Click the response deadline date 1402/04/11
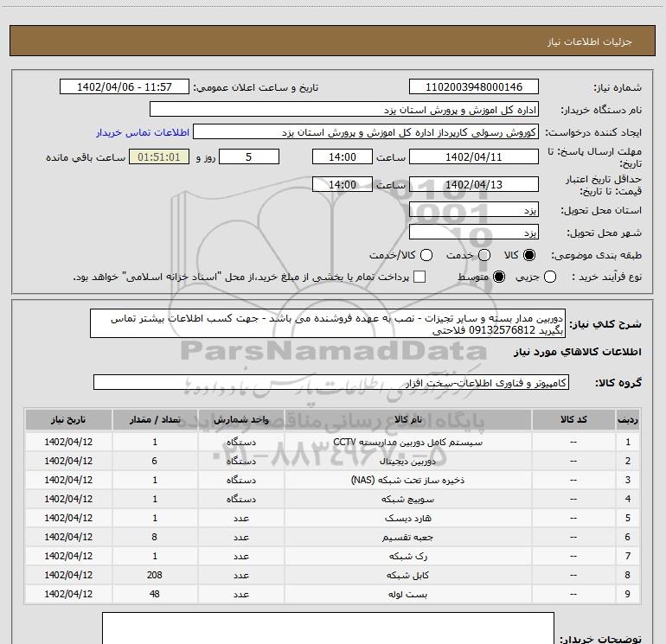Viewport: 666px width, 644px height. 474,157
